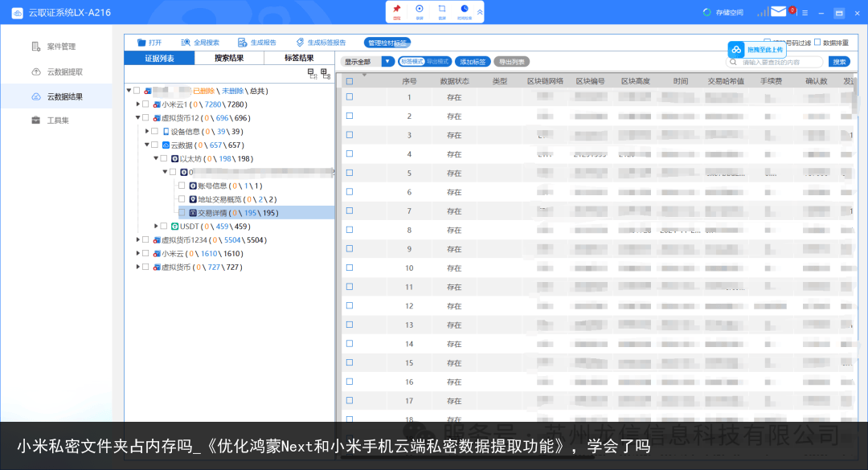Collapse the 云数据 tree node

(x=147, y=145)
